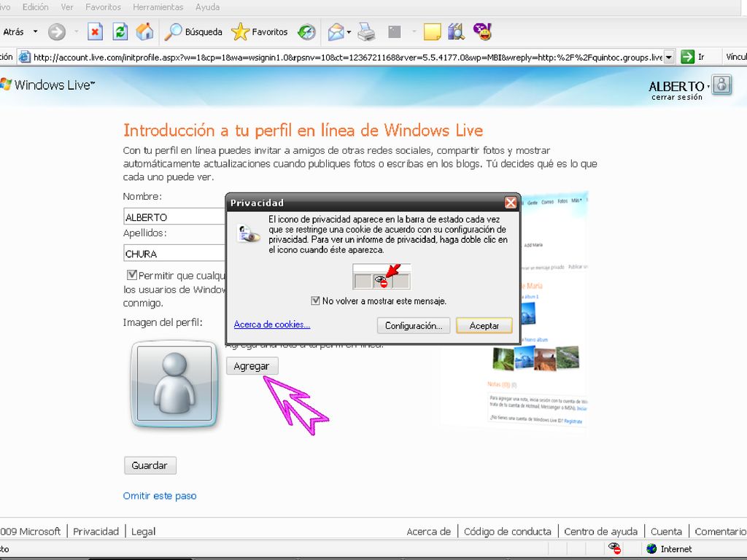This screenshot has height=560, width=747.
Task: Click the 'Introducción a tu perfil' heading
Action: 303,131
